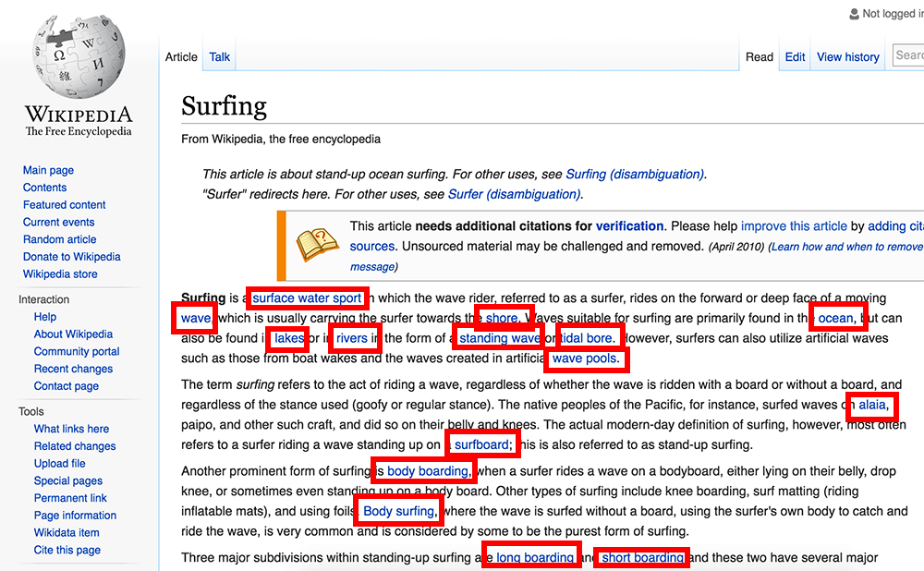
Task: Open Related changes link
Action: pos(75,446)
